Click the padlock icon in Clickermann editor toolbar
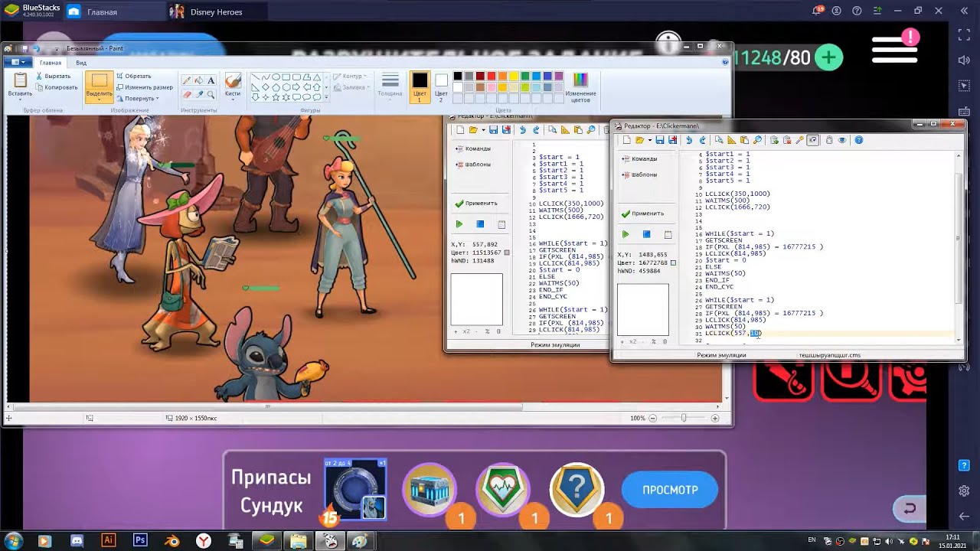This screenshot has height=551, width=980. [x=828, y=140]
